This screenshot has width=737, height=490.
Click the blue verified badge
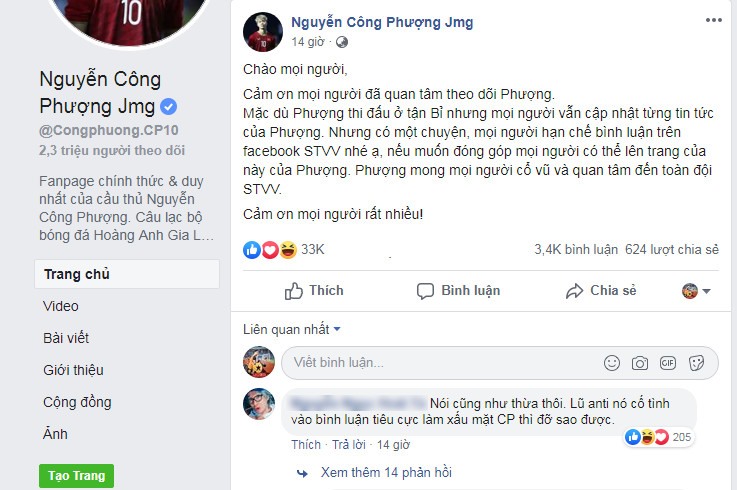point(168,107)
